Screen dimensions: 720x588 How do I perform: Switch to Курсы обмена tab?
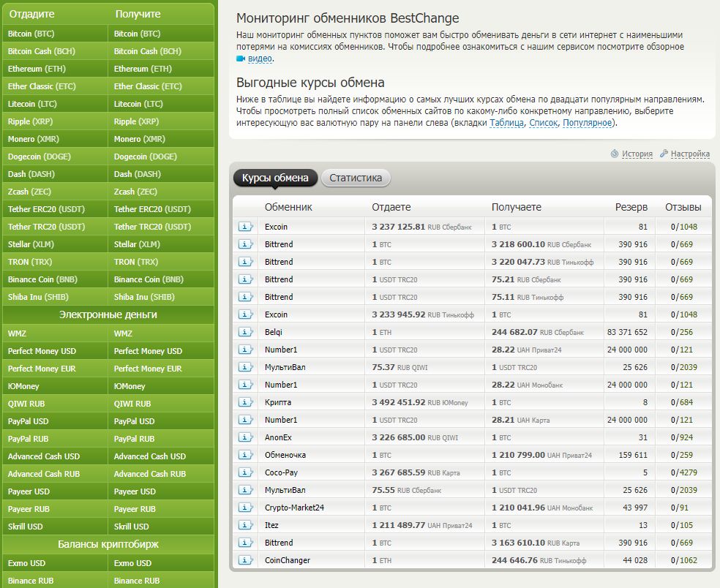pyautogui.click(x=275, y=178)
